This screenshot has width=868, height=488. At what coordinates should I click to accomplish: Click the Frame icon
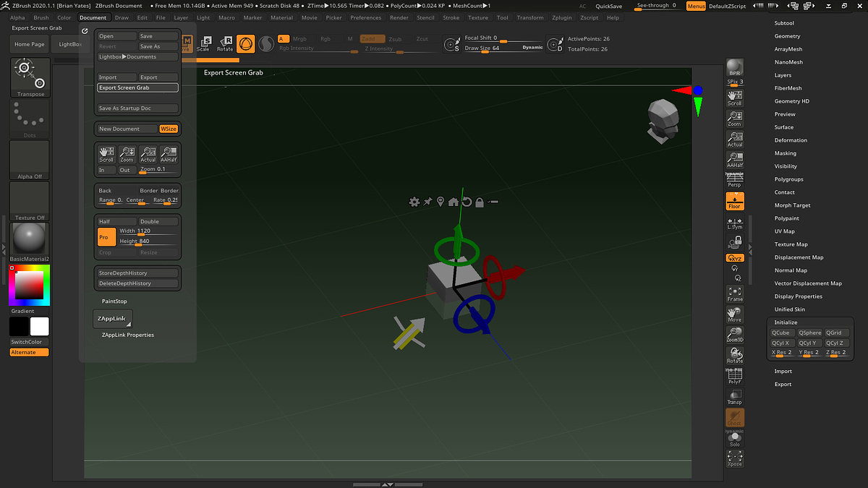pyautogui.click(x=735, y=294)
